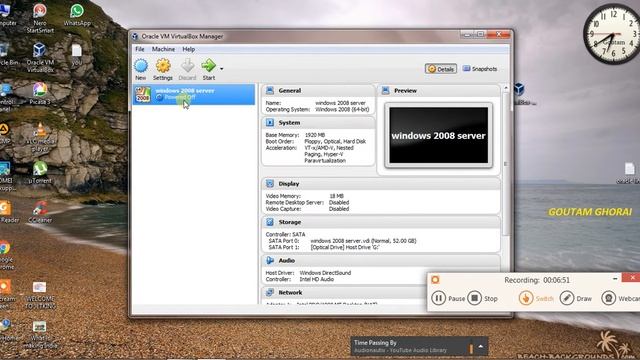The width and height of the screenshot is (640, 360).
Task: Open the System section header
Action: pos(318,122)
